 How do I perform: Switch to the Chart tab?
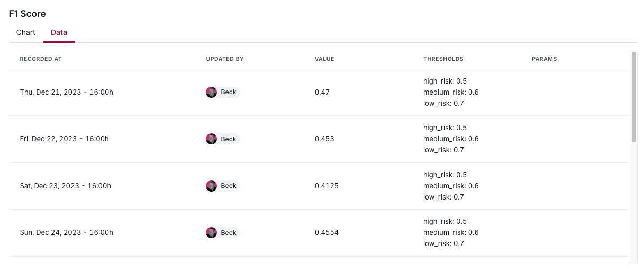(25, 32)
